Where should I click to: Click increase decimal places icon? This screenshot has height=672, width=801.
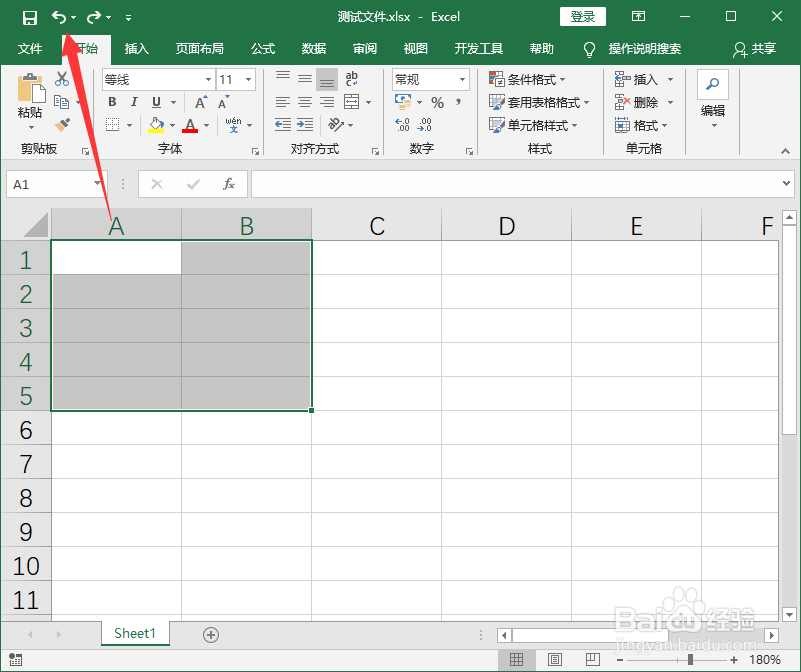(403, 125)
